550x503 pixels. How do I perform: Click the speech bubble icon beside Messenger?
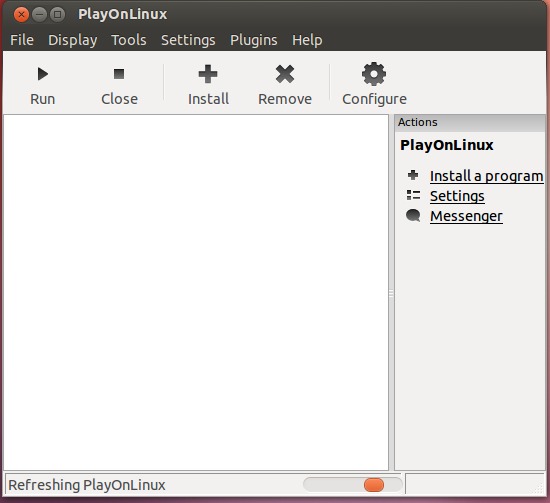[413, 215]
